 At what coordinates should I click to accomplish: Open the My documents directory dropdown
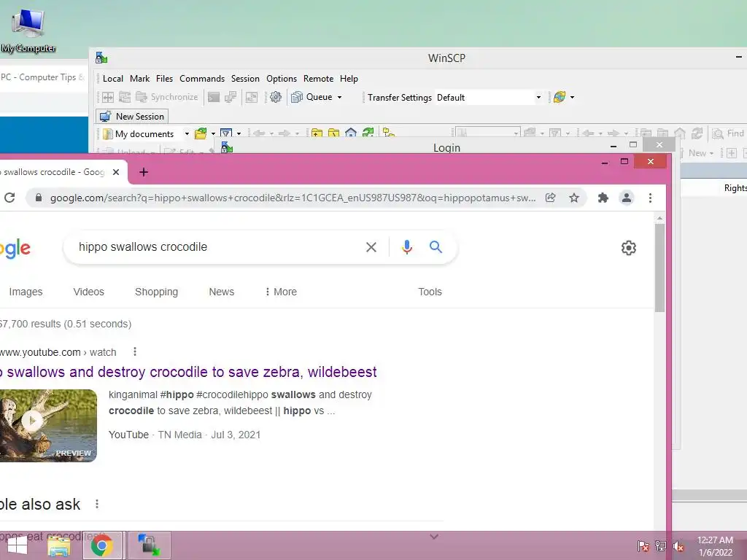(x=146, y=134)
